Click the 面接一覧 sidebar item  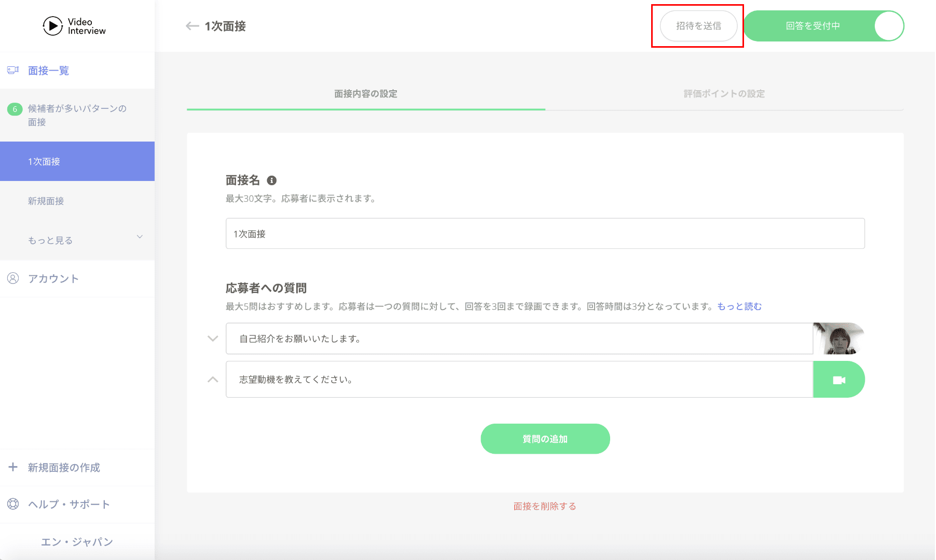pos(48,71)
